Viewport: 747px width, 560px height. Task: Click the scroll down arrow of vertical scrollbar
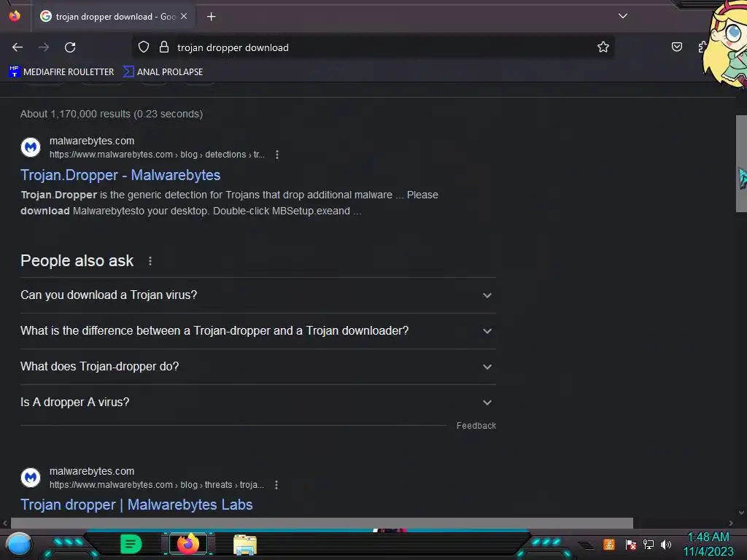pos(741,513)
